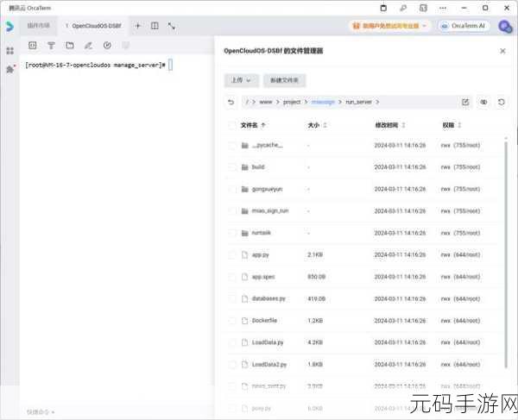
Task: Sort files by the 修改时间 column
Action: (x=390, y=125)
